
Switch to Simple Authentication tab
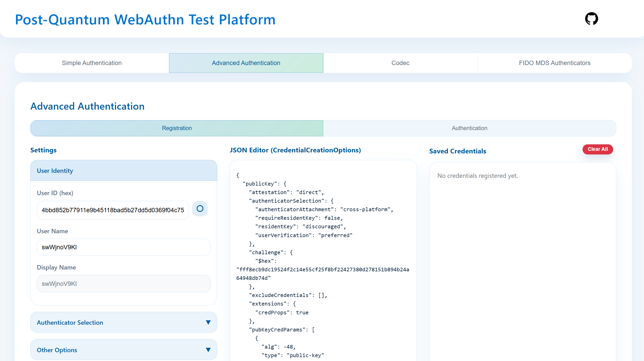92,63
